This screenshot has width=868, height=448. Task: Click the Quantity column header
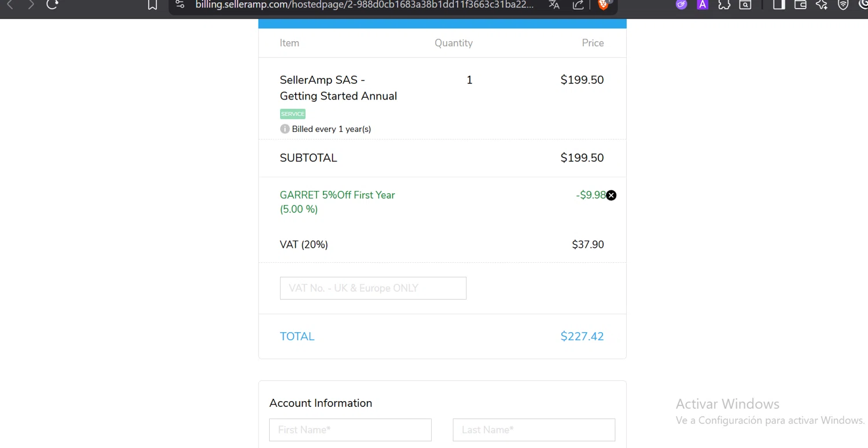(x=454, y=43)
